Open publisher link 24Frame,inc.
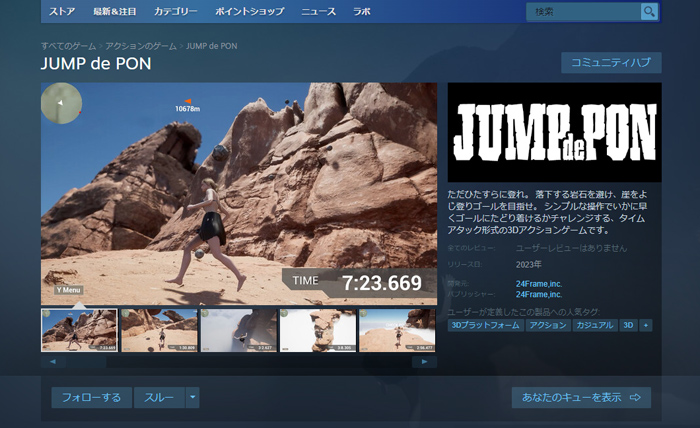This screenshot has width=700, height=428. (x=539, y=295)
